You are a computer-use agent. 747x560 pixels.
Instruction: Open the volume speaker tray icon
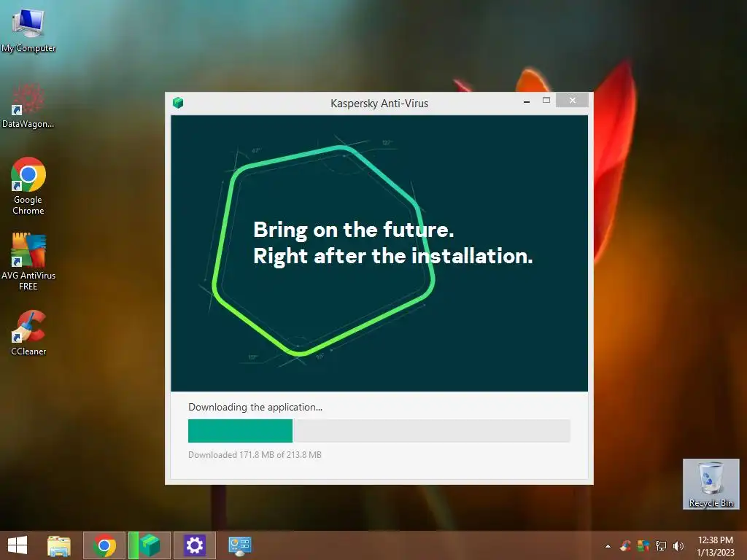678,545
